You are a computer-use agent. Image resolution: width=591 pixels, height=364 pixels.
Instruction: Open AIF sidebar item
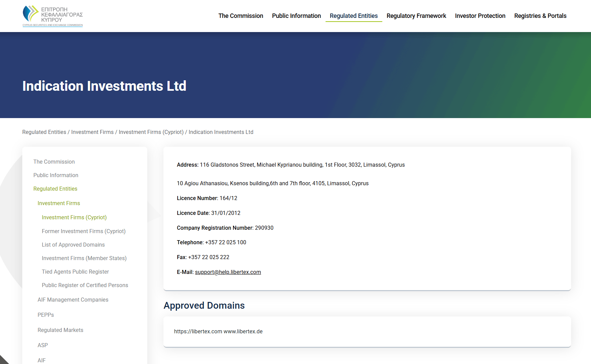(x=42, y=360)
